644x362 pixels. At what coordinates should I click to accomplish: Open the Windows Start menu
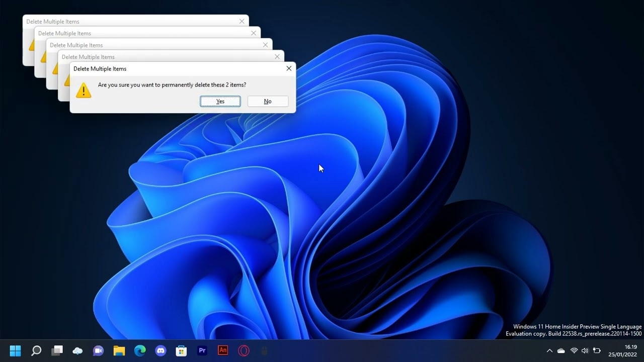[x=16, y=350]
